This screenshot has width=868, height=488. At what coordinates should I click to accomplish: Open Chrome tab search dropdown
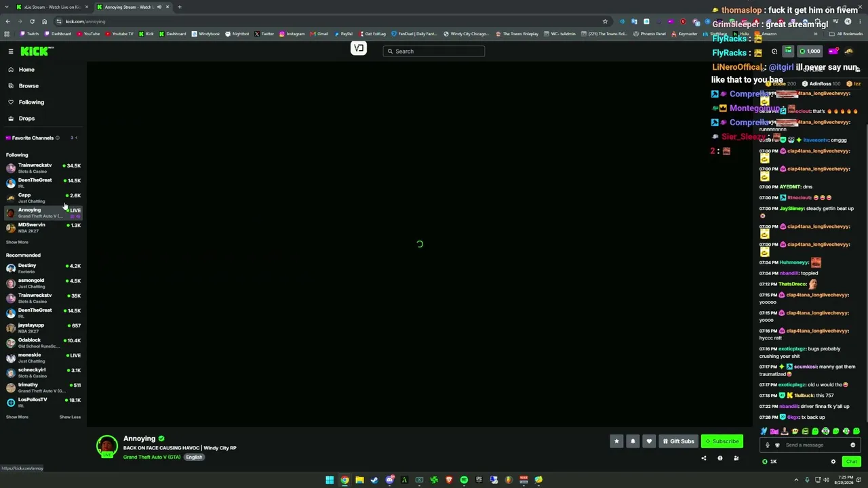[x=7, y=7]
